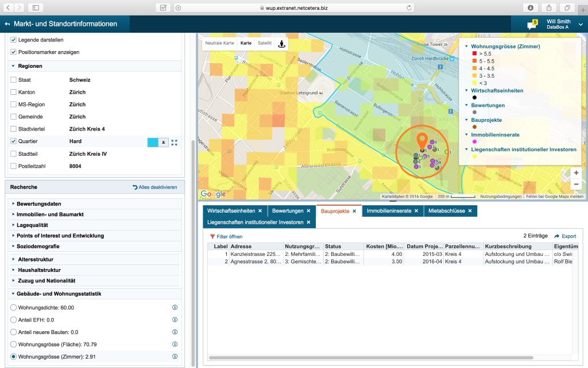The image size is (588, 368).
Task: Switch map to Neutrale Karte view
Action: coord(220,43)
